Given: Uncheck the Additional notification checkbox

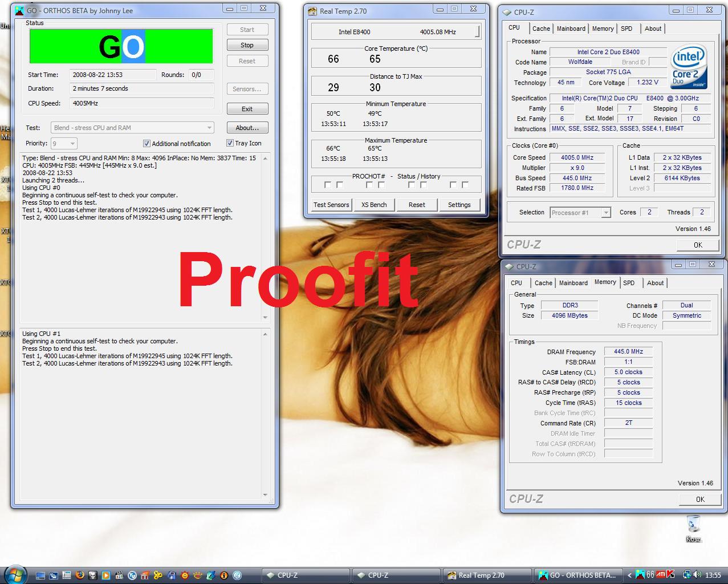Looking at the screenshot, I should (147, 144).
